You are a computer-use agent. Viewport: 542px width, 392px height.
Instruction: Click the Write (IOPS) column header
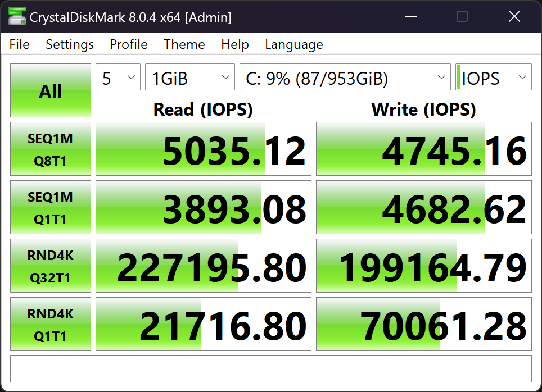424,110
